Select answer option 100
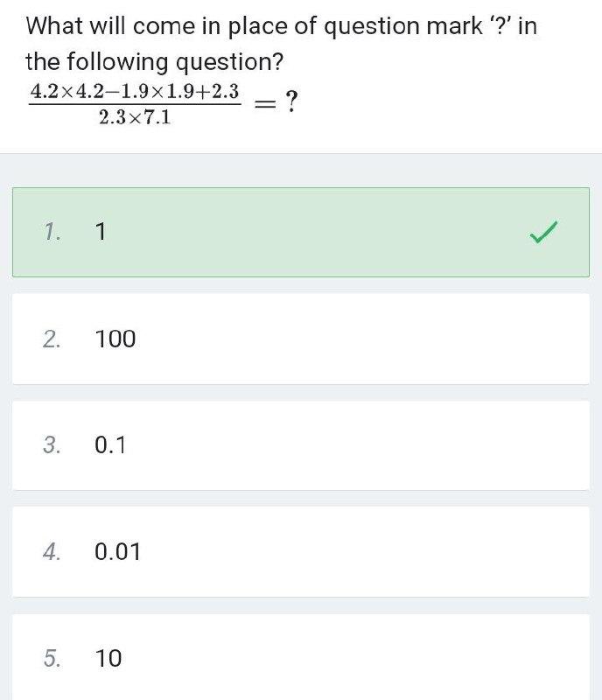Screen dimensions: 602x700 coord(115,339)
